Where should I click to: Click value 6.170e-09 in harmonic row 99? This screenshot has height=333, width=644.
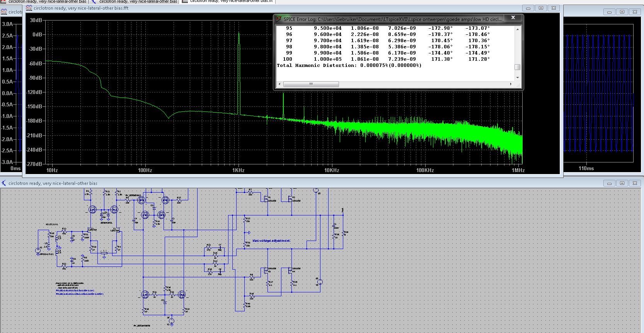pyautogui.click(x=402, y=53)
